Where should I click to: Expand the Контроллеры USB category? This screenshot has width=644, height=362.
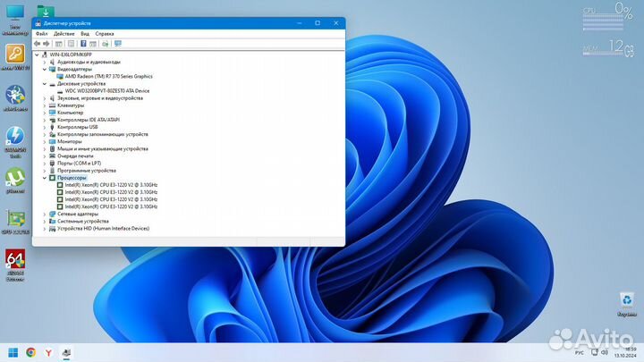tap(45, 127)
